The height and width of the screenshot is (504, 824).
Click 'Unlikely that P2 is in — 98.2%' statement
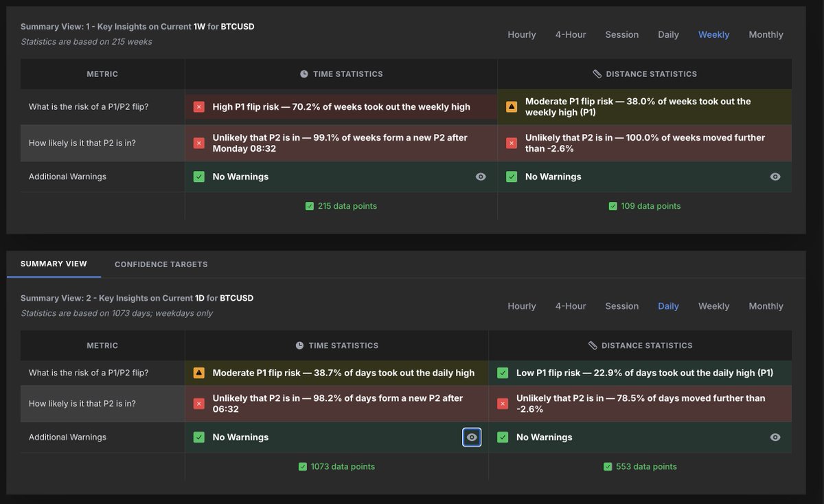click(x=338, y=404)
